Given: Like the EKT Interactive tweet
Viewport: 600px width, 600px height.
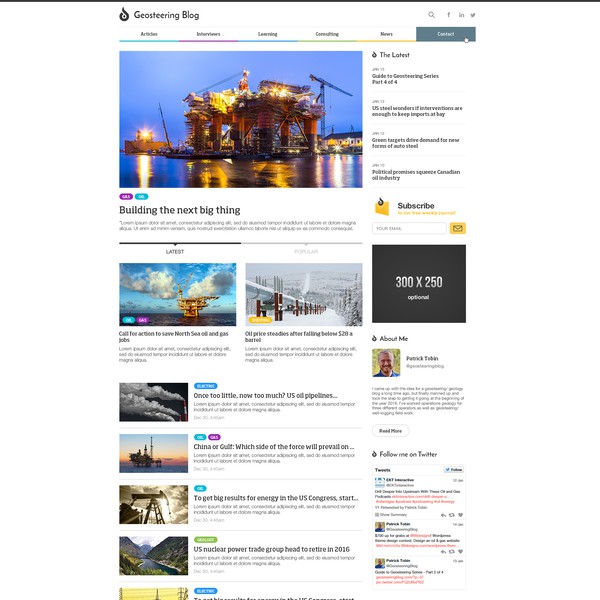Looking at the screenshot, I should (x=460, y=515).
